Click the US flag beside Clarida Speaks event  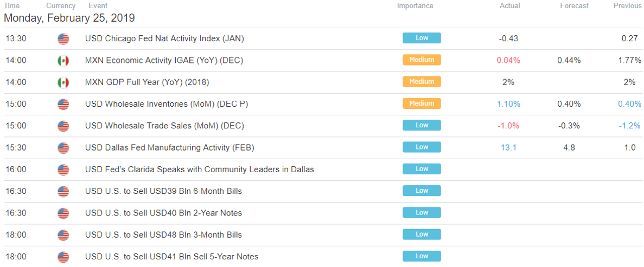[x=63, y=170]
